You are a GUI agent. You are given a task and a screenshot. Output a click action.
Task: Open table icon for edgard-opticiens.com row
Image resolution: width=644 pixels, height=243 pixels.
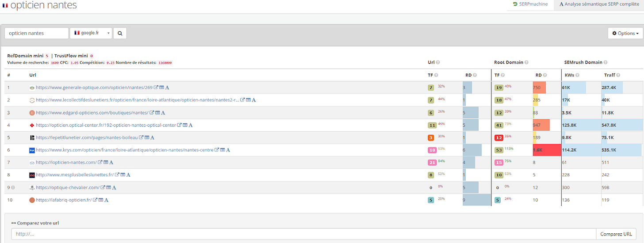[157, 113]
